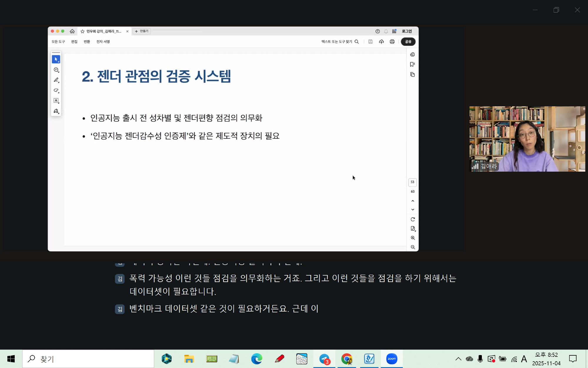This screenshot has width=588, height=368.
Task: Open Zoom from the Windows taskbar
Action: [392, 359]
